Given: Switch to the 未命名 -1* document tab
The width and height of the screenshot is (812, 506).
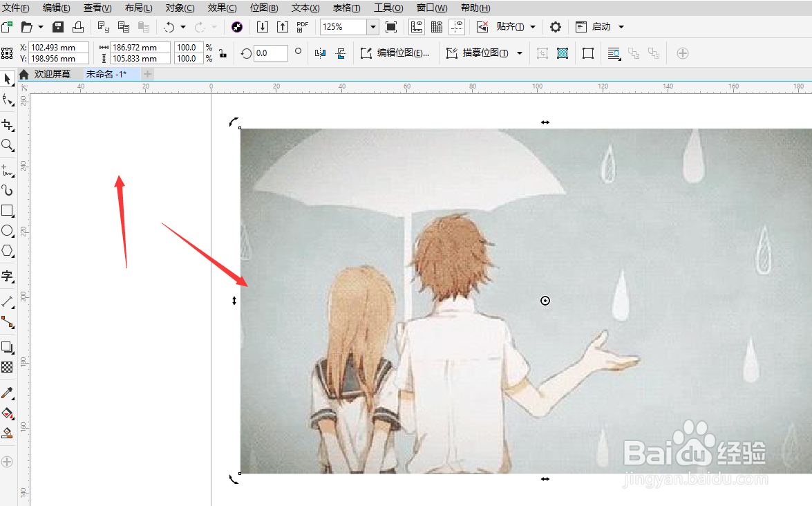Looking at the screenshot, I should pos(106,74).
